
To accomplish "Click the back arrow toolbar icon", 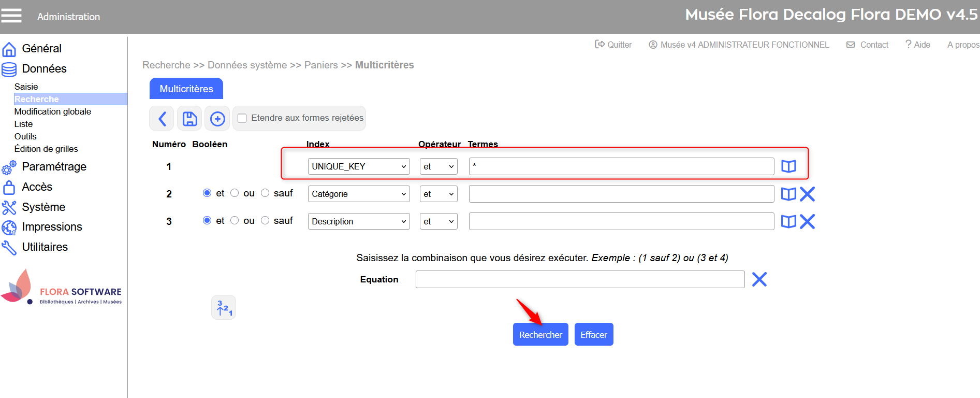I will pos(162,119).
